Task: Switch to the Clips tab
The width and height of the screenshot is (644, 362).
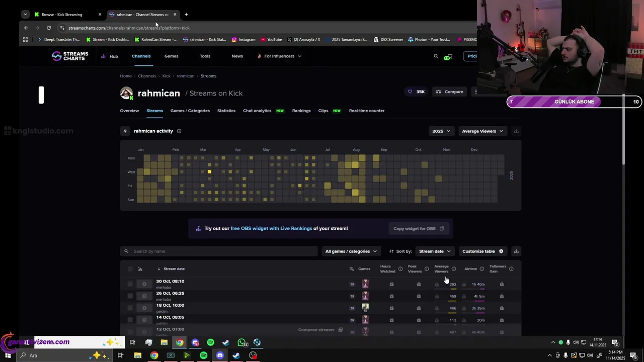Action: 323,111
